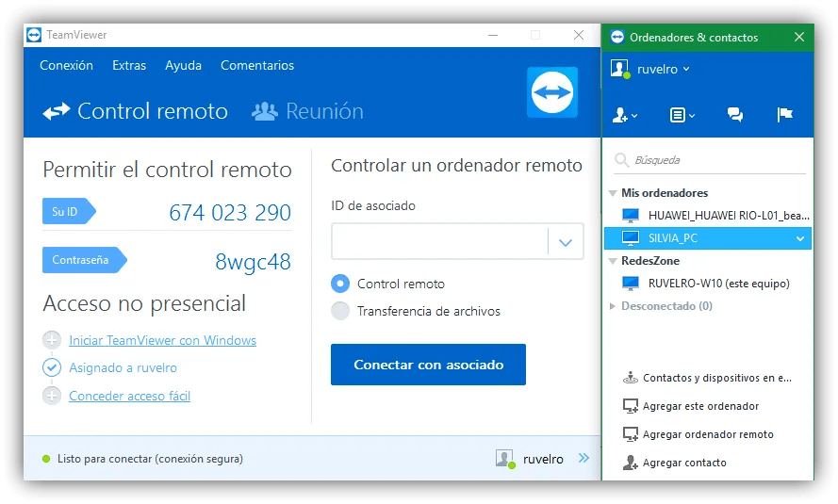
Task: Expand the SILVIA_PC row chevron
Action: point(800,238)
